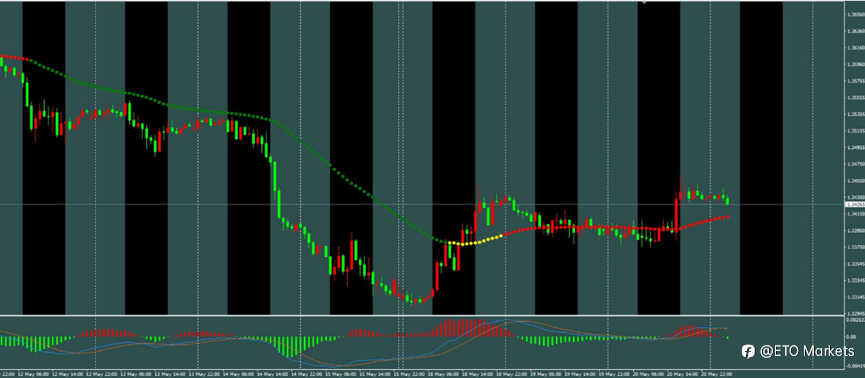Viewport: 865px width, 378px height.
Task: Click the 20 May 22:00 time axis label
Action: (x=717, y=374)
